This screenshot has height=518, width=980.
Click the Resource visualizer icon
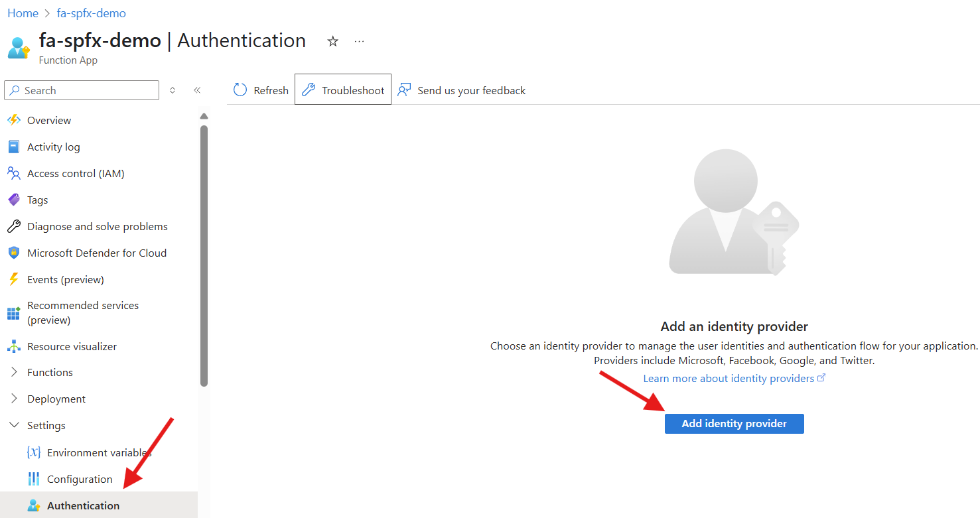13,346
